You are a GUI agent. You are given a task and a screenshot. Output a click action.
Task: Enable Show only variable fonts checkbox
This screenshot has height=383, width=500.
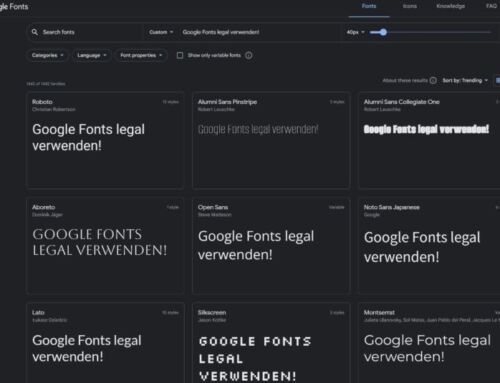coord(180,55)
